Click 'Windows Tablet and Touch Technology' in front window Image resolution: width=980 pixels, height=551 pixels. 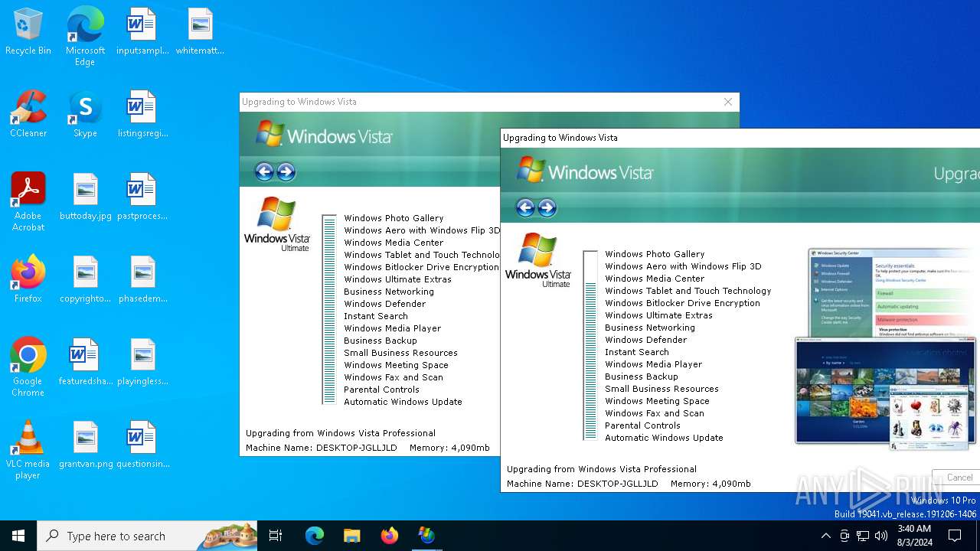click(x=688, y=291)
